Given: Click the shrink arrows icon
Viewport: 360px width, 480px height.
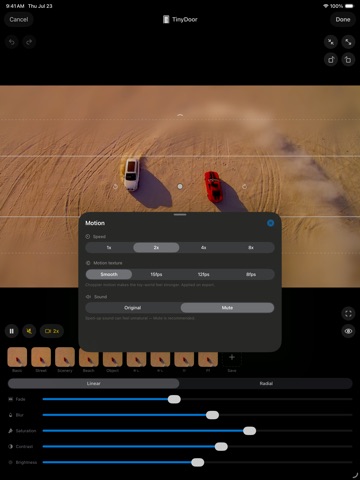Looking at the screenshot, I should 331,42.
